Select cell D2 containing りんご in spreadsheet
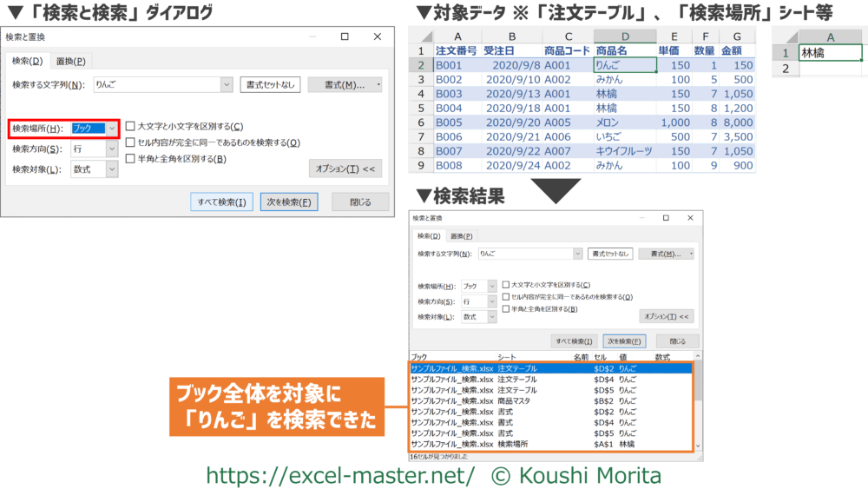This screenshot has width=868, height=489. pyautogui.click(x=623, y=65)
